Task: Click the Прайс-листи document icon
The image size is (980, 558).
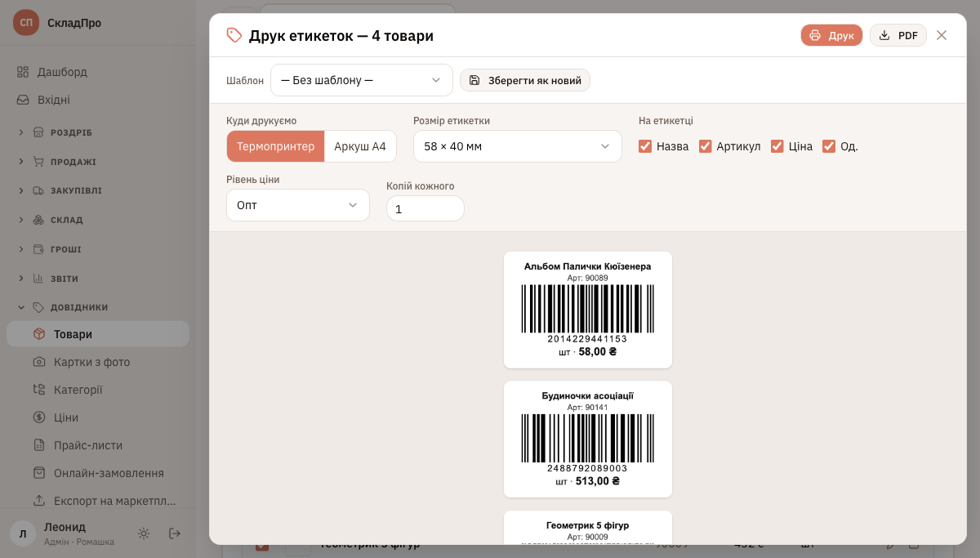Action: coord(39,445)
